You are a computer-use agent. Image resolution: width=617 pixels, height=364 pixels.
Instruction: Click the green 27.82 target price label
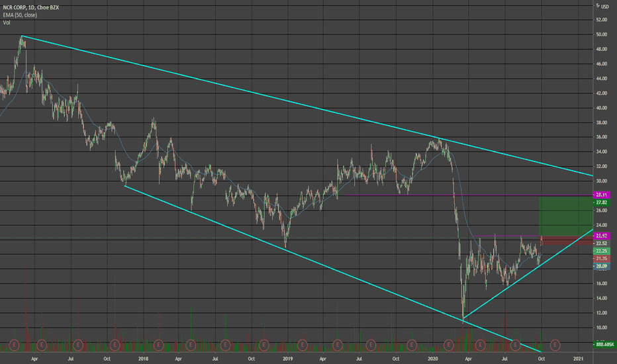pos(601,203)
